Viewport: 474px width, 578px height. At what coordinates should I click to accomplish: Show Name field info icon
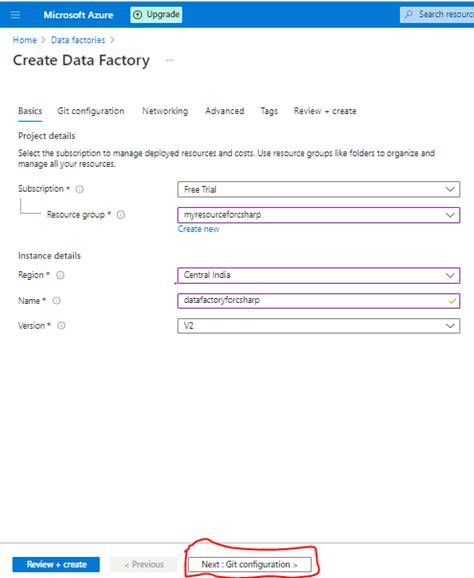[56, 300]
